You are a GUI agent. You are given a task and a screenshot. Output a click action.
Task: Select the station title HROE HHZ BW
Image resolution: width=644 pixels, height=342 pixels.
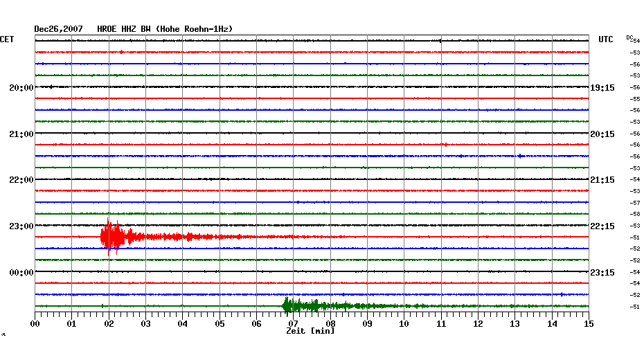point(124,29)
